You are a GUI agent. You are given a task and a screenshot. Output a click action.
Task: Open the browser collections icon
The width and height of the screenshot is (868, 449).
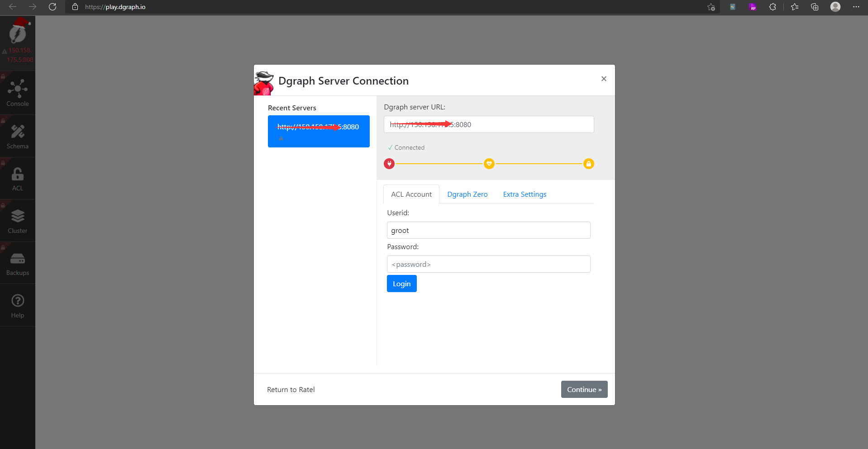[815, 7]
